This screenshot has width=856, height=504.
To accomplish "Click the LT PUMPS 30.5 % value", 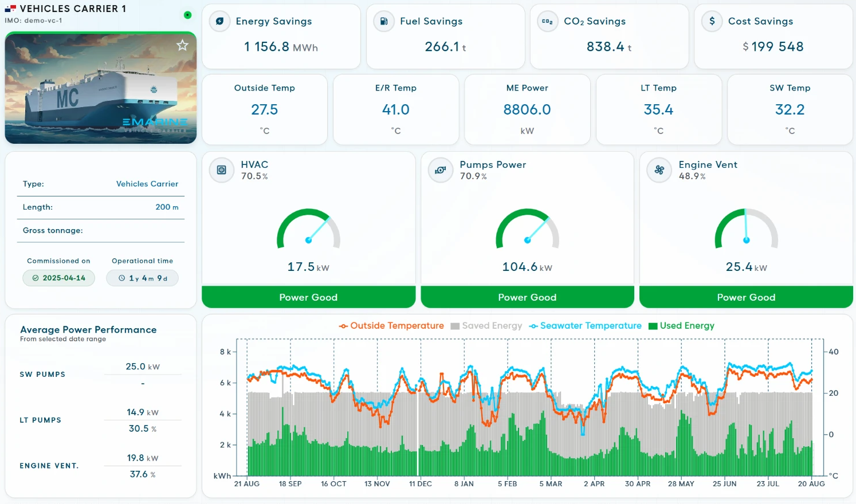I will (143, 428).
